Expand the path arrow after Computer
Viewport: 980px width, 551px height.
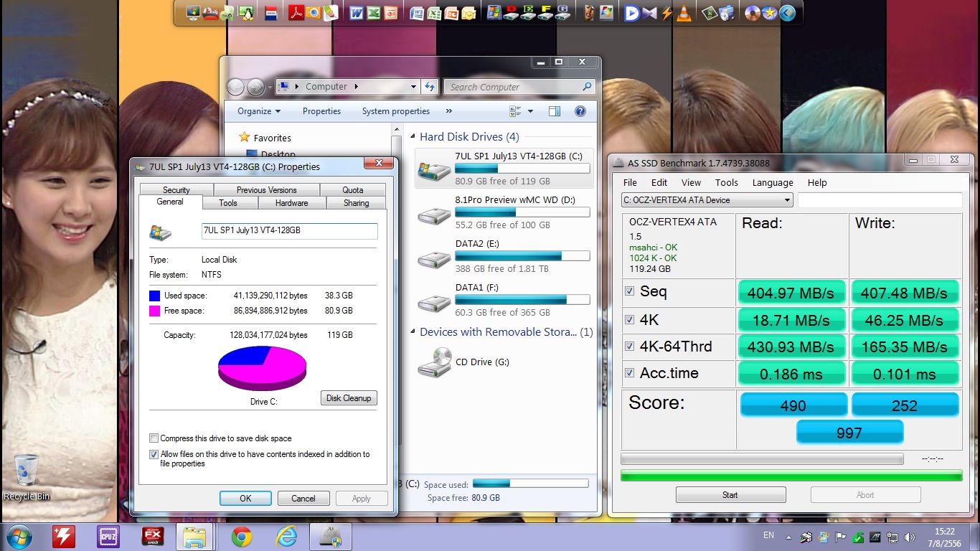pyautogui.click(x=355, y=87)
